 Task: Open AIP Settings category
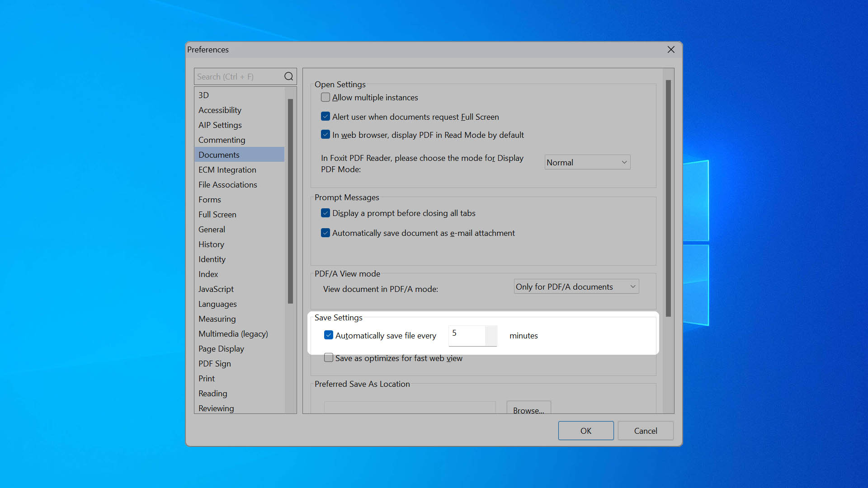(240, 125)
